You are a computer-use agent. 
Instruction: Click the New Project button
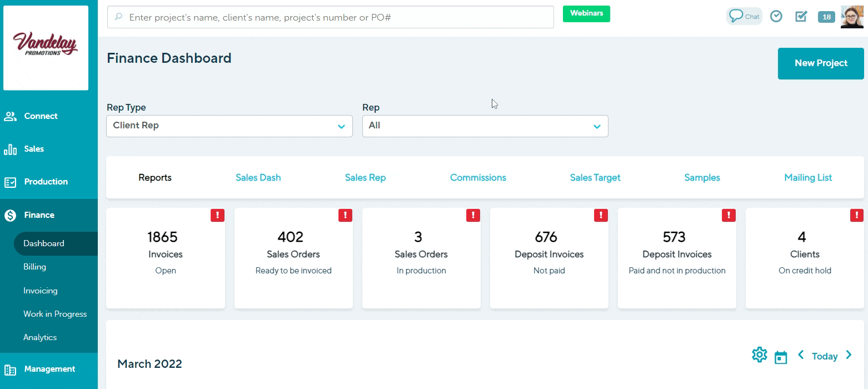click(821, 63)
